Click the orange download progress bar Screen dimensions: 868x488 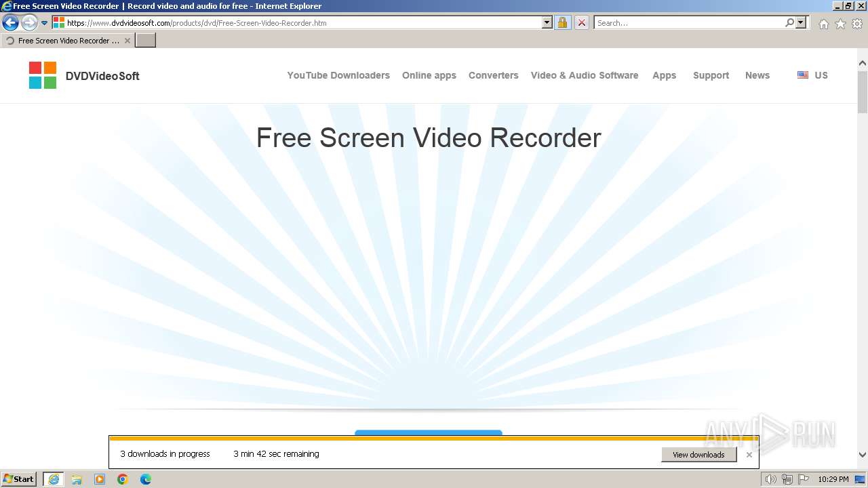pyautogui.click(x=434, y=439)
